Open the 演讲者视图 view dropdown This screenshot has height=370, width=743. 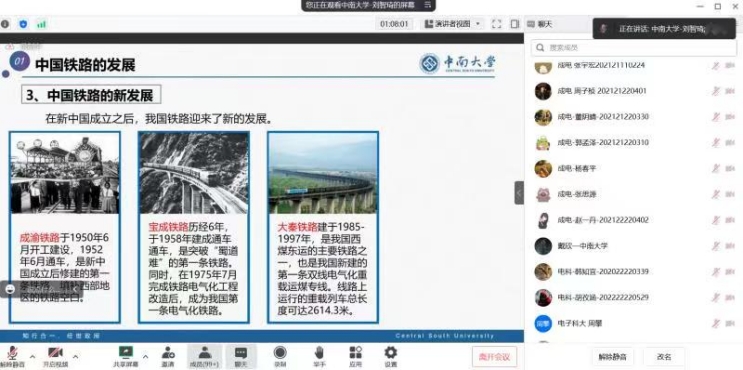pos(452,24)
